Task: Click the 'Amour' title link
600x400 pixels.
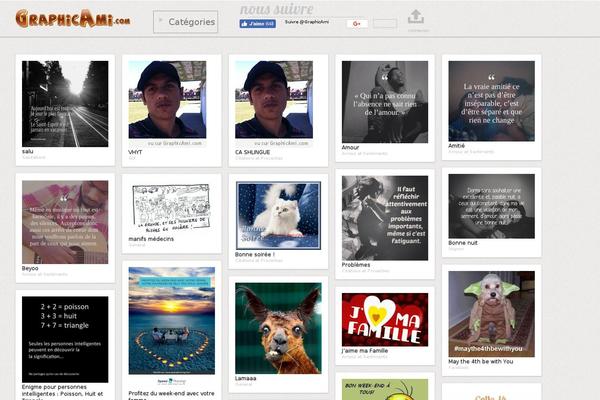Action: pyautogui.click(x=351, y=147)
